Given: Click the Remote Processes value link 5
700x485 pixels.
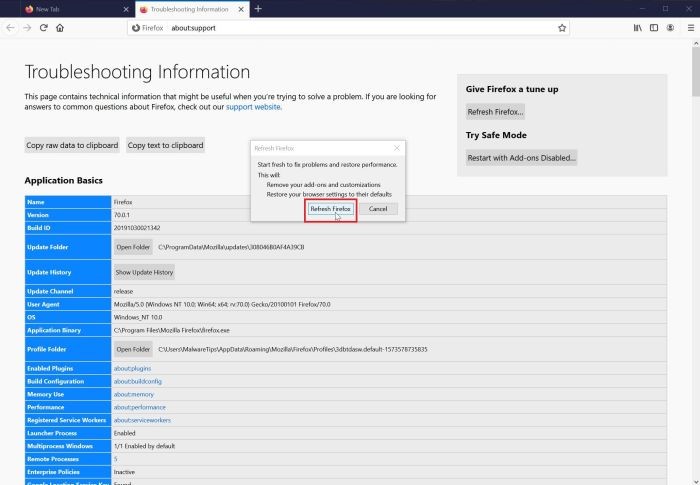Looking at the screenshot, I should 115,459.
